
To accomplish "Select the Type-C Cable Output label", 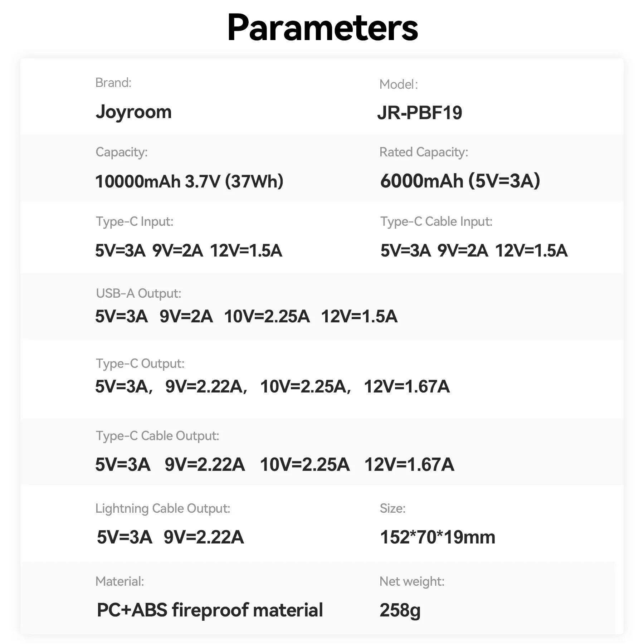I will tap(157, 436).
